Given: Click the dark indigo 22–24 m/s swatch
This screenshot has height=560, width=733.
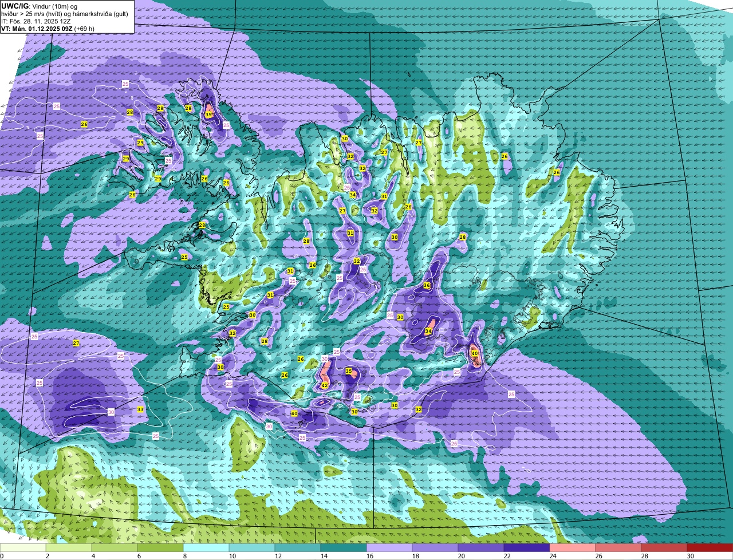Looking at the screenshot, I should coord(526,547).
